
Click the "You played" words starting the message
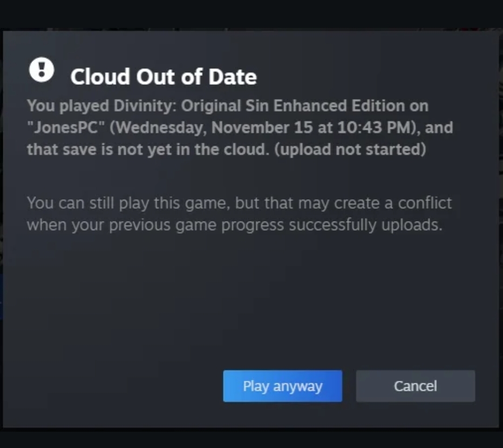point(68,106)
